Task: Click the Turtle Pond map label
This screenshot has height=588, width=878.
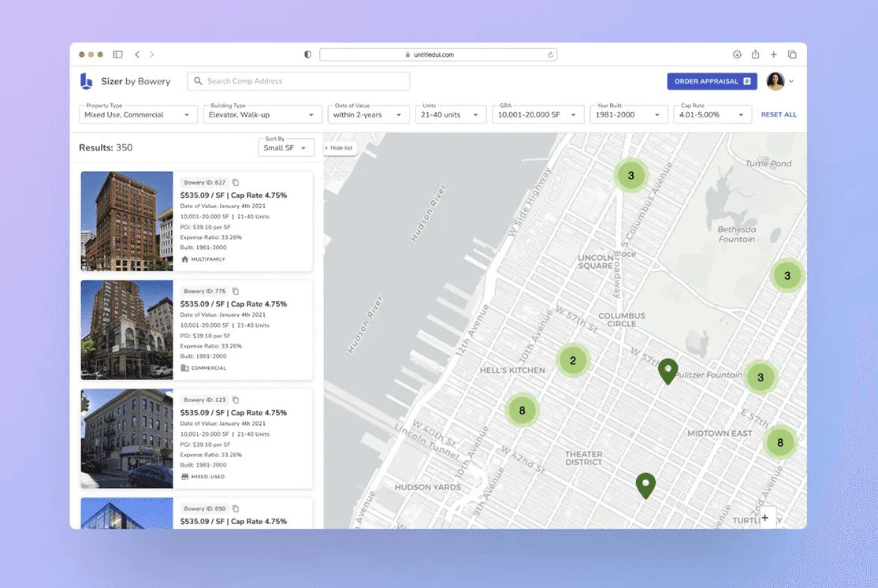Action: [x=768, y=163]
